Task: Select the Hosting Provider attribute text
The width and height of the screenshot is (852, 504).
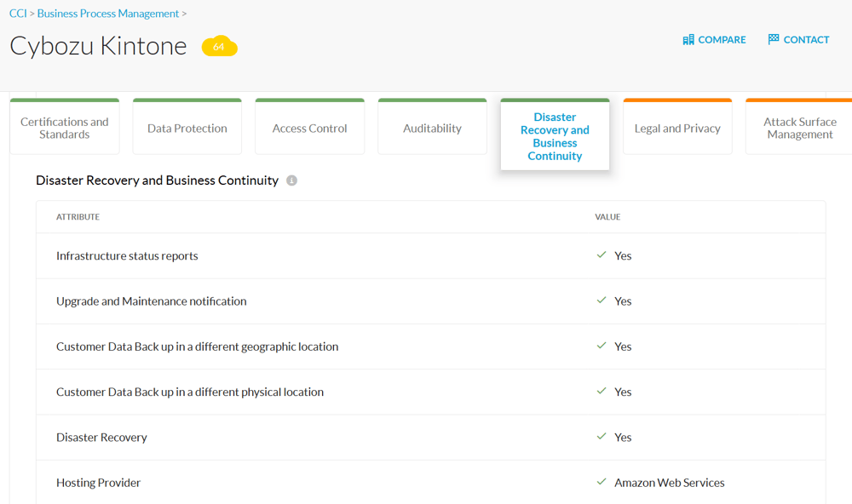Action: [x=98, y=483]
